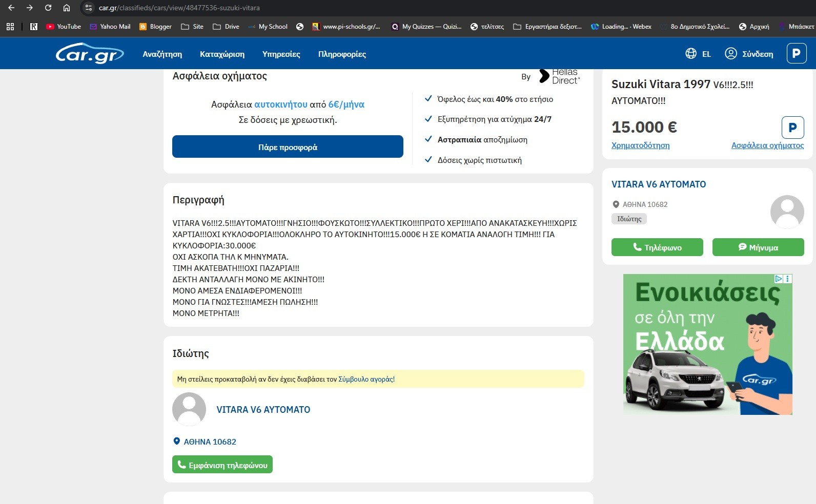This screenshot has height=504, width=816.
Task: Open the Σύμβουλο αγοράς! link
Action: pos(366,380)
